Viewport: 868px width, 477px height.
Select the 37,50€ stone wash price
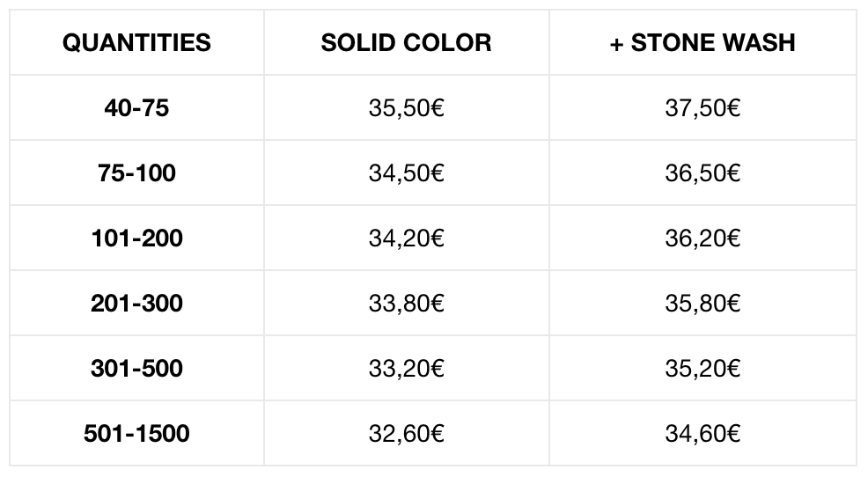pyautogui.click(x=702, y=108)
